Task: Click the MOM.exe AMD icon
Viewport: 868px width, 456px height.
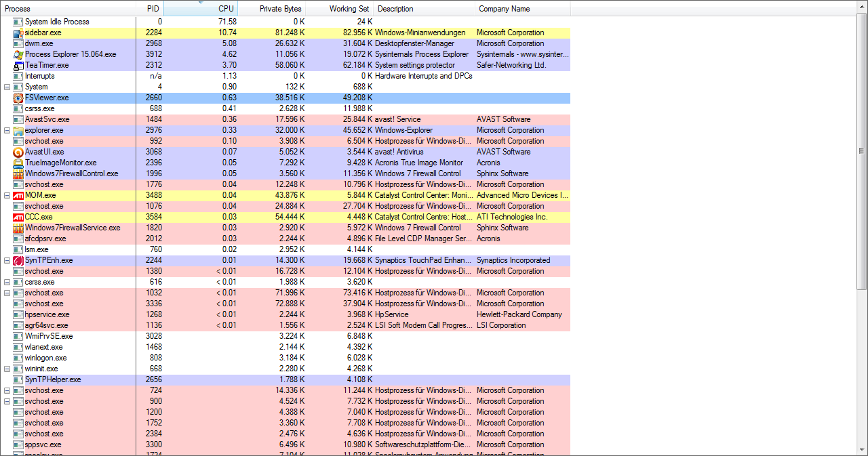Action: [x=18, y=195]
